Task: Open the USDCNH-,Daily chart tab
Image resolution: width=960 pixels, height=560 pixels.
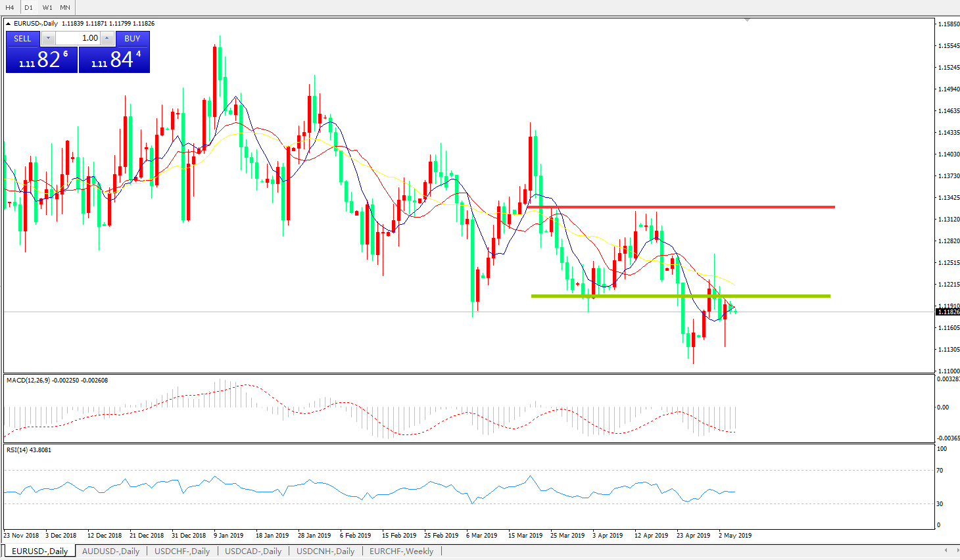Action: [x=325, y=551]
